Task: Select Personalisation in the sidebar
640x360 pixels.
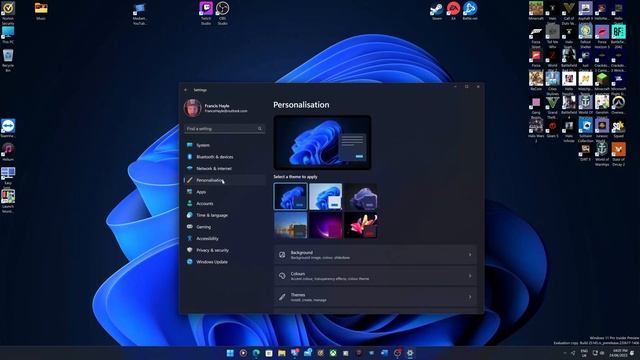Action: click(x=224, y=180)
